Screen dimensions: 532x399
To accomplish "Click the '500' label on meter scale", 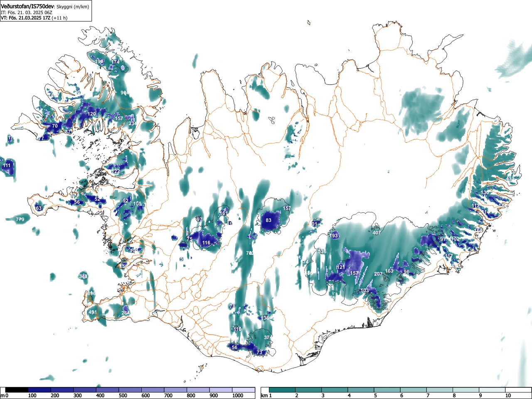I will click(123, 396).
